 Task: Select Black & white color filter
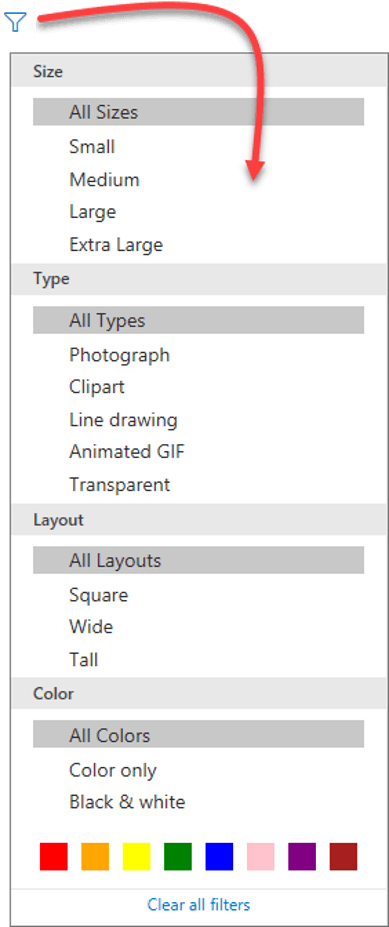[127, 802]
